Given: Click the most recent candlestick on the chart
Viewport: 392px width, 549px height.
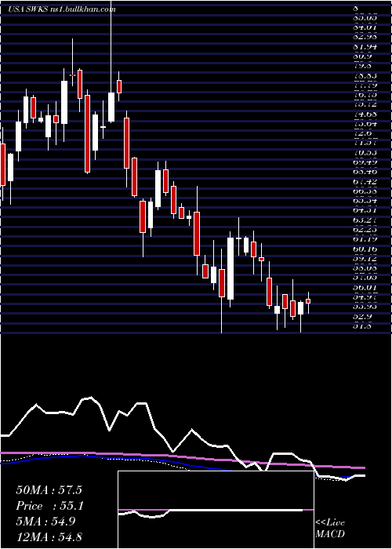Looking at the screenshot, I should pos(308,301).
